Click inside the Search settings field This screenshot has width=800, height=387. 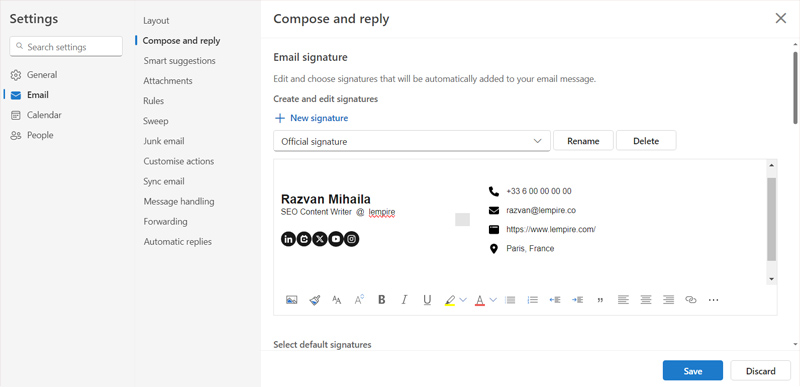66,47
